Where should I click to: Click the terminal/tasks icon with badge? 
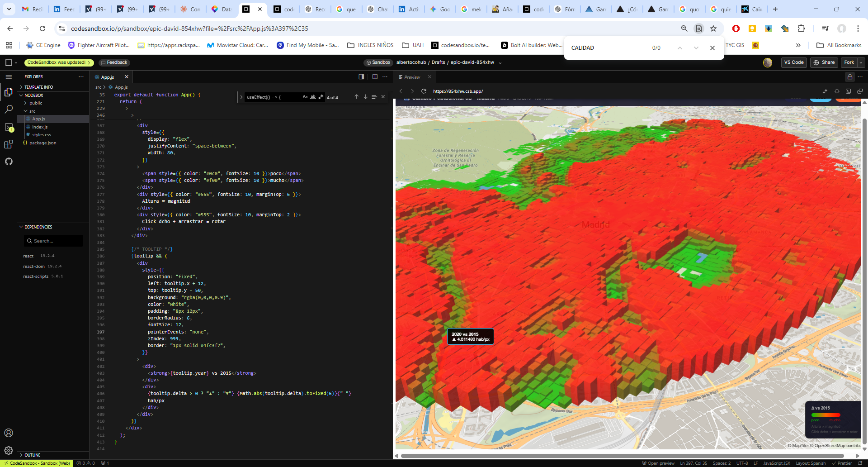[9, 127]
